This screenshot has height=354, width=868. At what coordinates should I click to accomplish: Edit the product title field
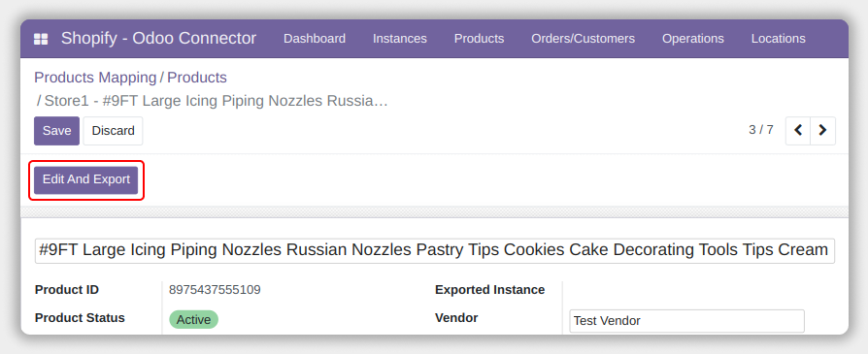click(x=435, y=250)
